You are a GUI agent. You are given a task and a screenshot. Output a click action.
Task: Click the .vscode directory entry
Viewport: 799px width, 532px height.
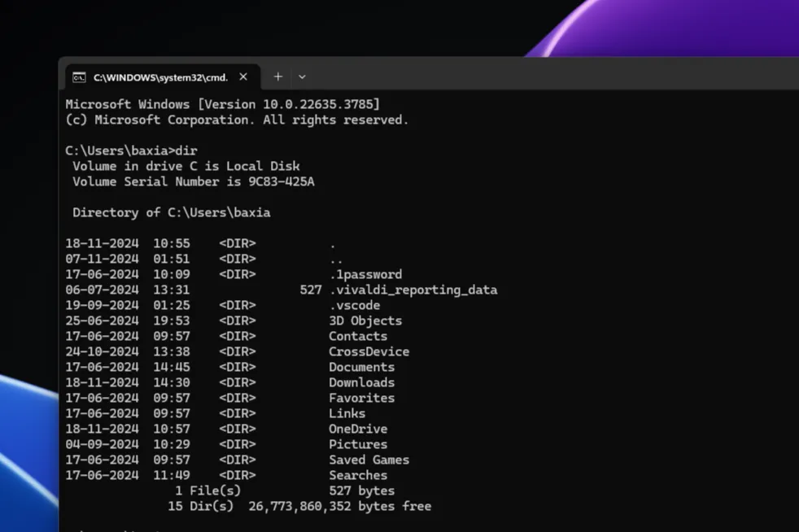[355, 305]
